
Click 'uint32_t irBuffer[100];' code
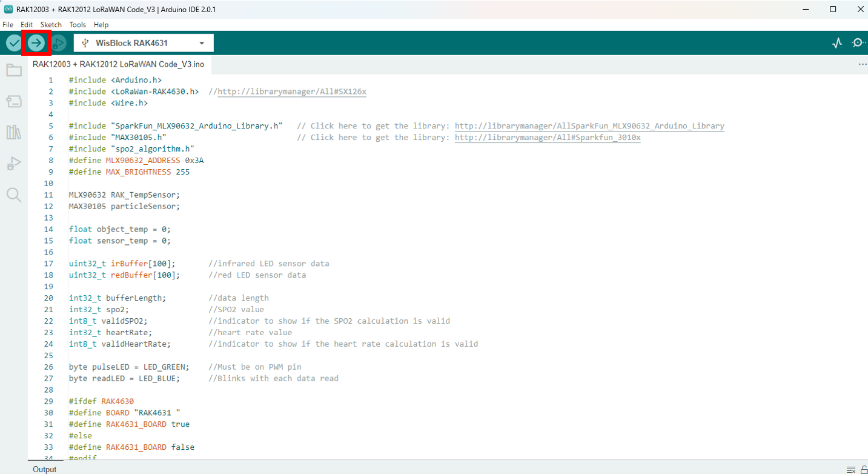tap(122, 264)
